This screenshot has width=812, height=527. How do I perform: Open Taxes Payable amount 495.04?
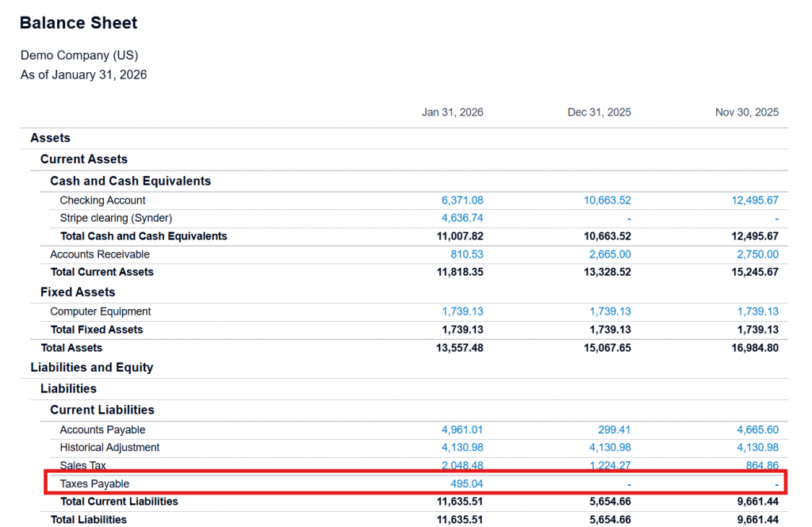click(x=466, y=483)
